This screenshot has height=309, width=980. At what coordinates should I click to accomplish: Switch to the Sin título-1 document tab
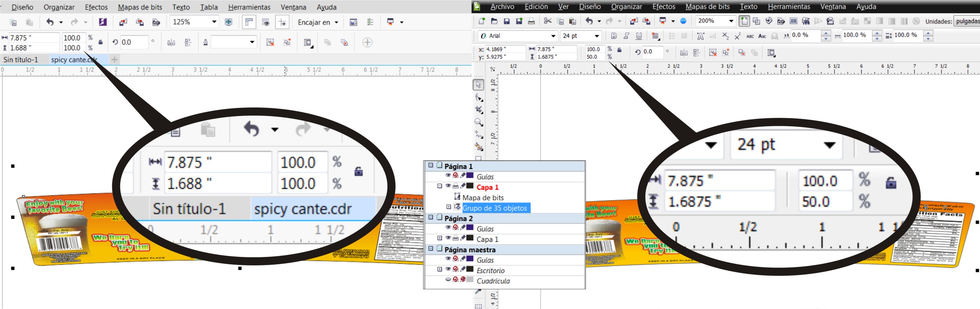(x=21, y=59)
